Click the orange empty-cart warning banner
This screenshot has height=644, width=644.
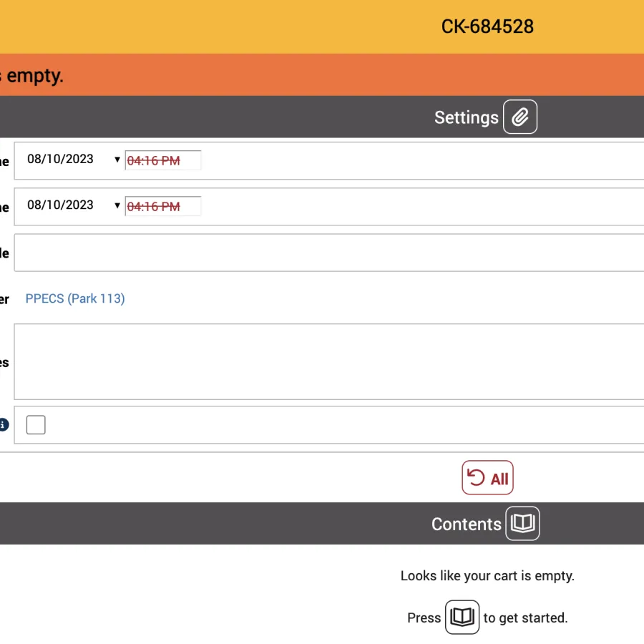(322, 75)
